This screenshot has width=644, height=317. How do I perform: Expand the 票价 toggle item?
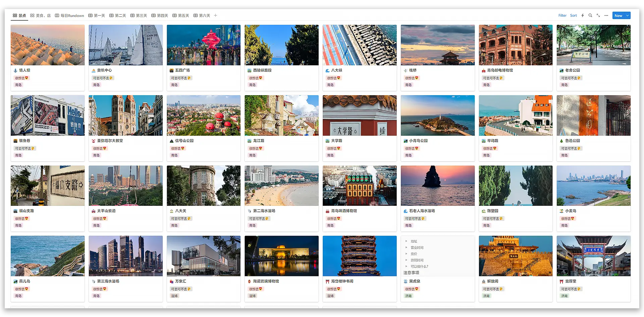point(406,254)
